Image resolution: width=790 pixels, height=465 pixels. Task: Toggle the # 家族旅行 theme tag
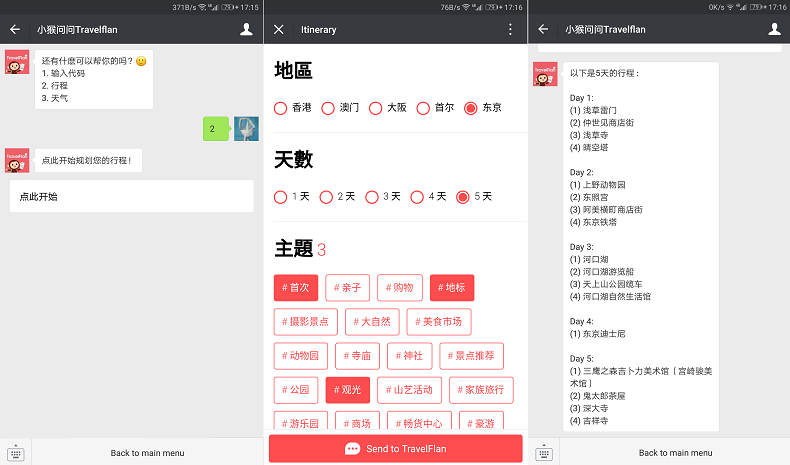(x=481, y=390)
